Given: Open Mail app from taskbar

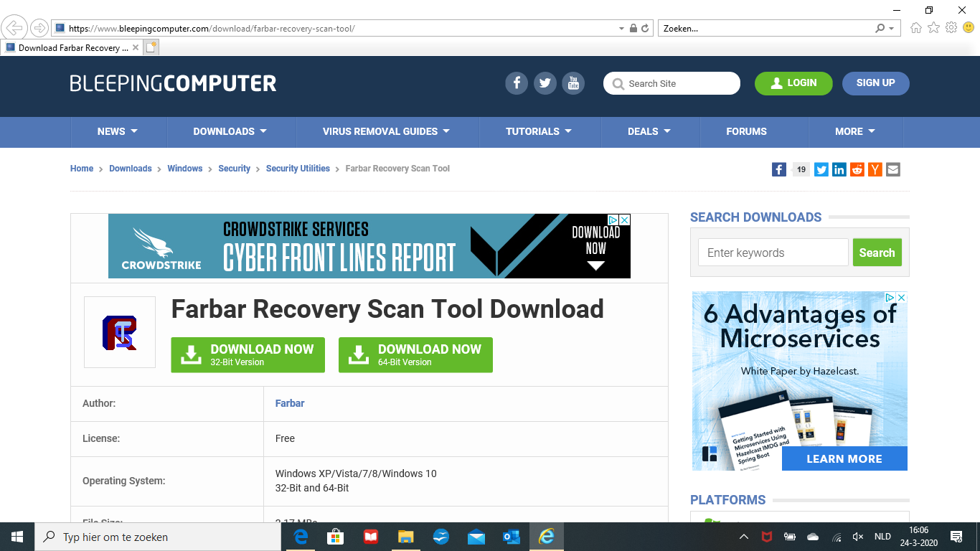Looking at the screenshot, I should click(476, 537).
